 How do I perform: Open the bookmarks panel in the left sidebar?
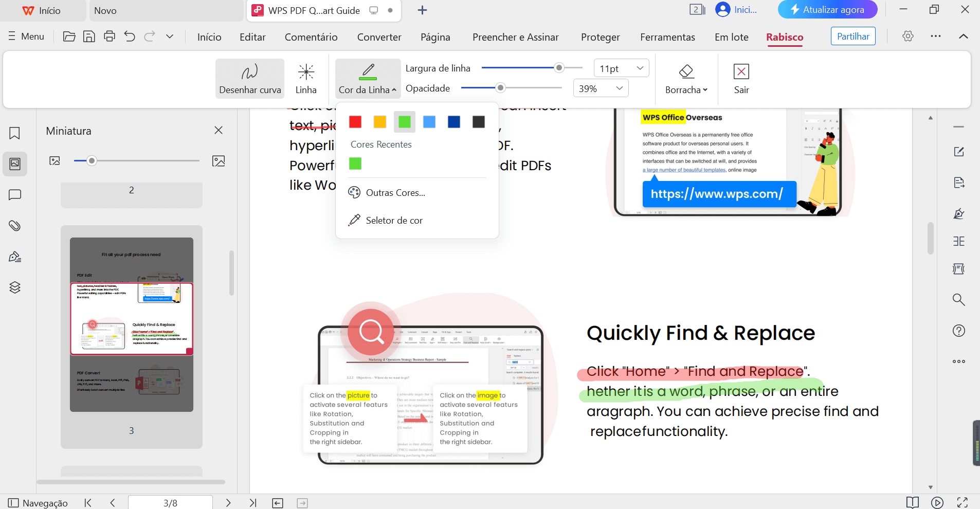pos(14,133)
